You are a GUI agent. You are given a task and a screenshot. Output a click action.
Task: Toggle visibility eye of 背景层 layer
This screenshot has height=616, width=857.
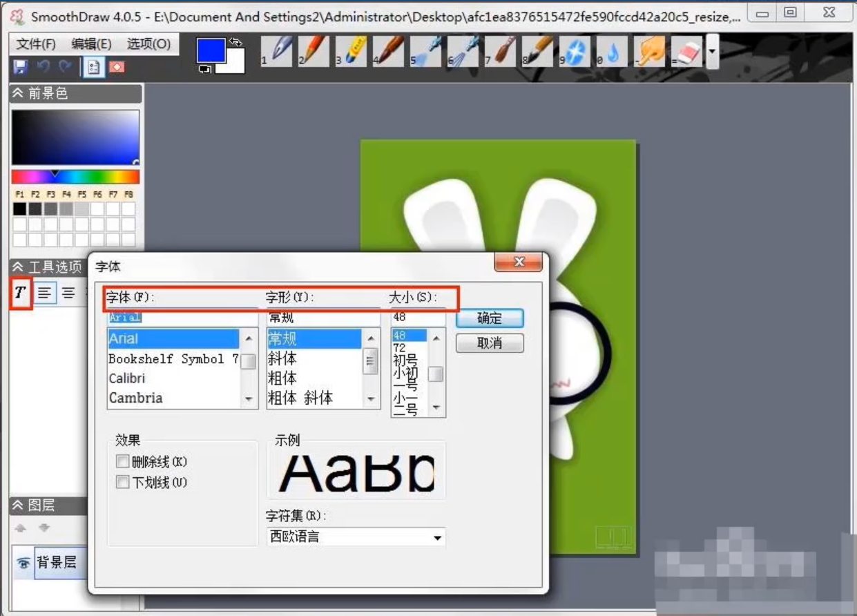tap(23, 563)
